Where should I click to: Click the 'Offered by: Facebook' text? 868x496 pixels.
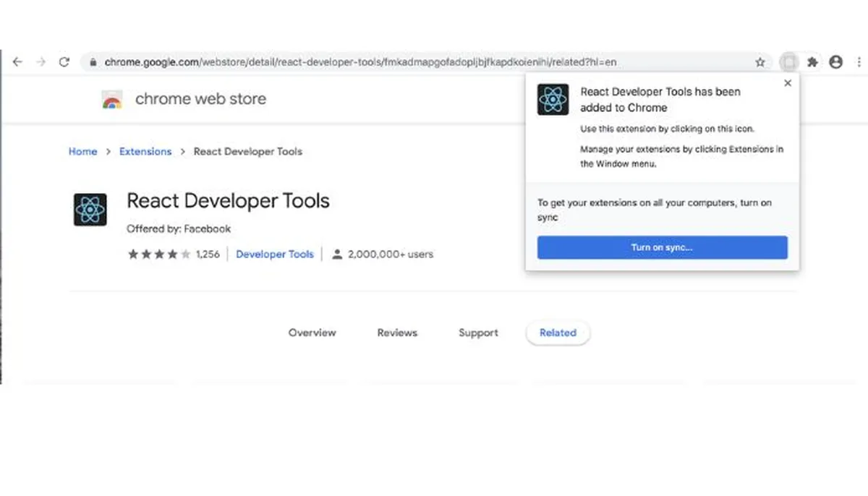tap(179, 229)
